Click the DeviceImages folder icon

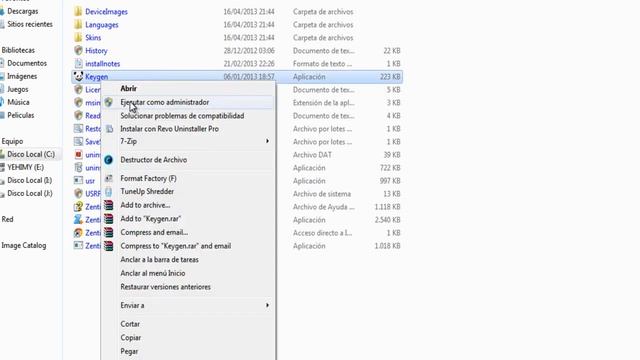78,11
